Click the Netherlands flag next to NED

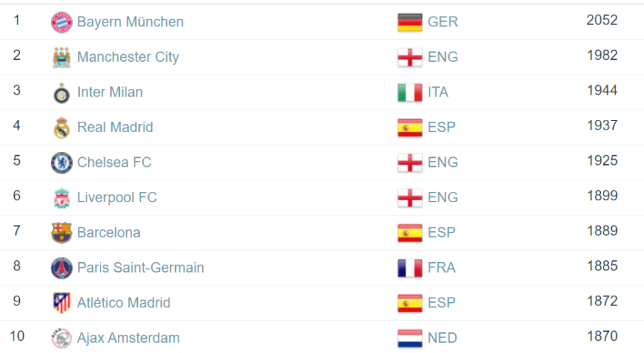[x=410, y=338]
